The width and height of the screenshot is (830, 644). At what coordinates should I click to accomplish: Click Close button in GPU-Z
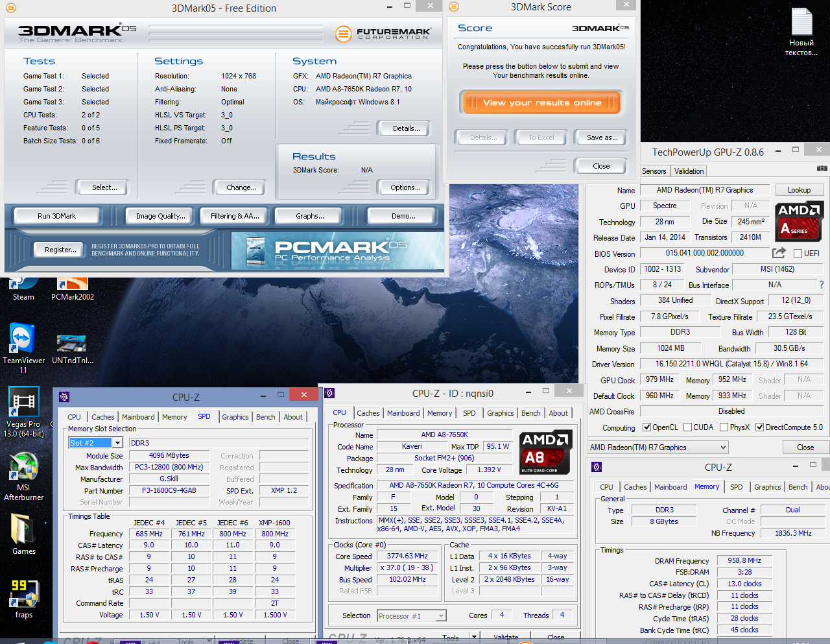coord(805,447)
